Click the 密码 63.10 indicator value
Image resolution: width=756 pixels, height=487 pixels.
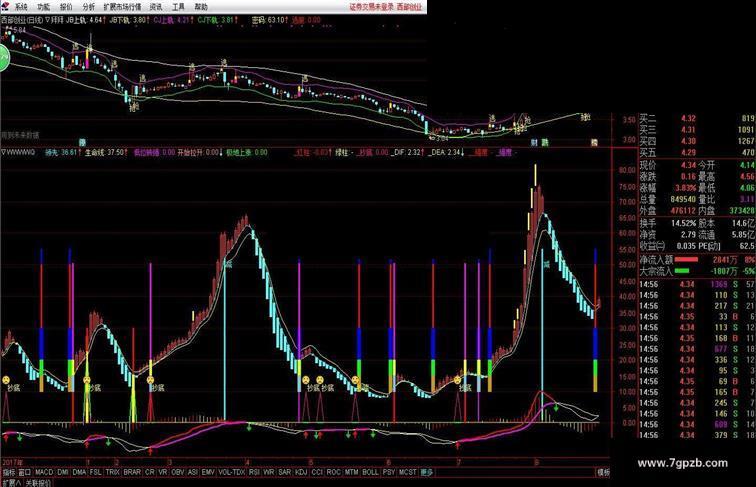tap(268, 20)
